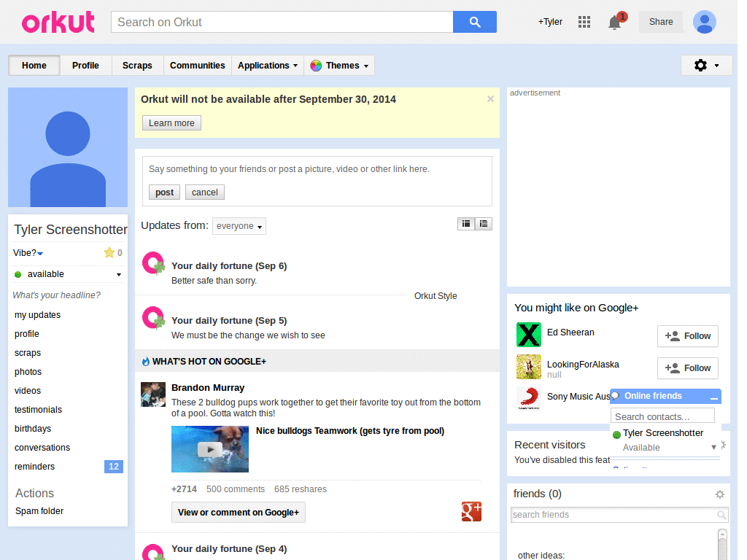Click the cancel button
The image size is (747, 560).
click(204, 192)
